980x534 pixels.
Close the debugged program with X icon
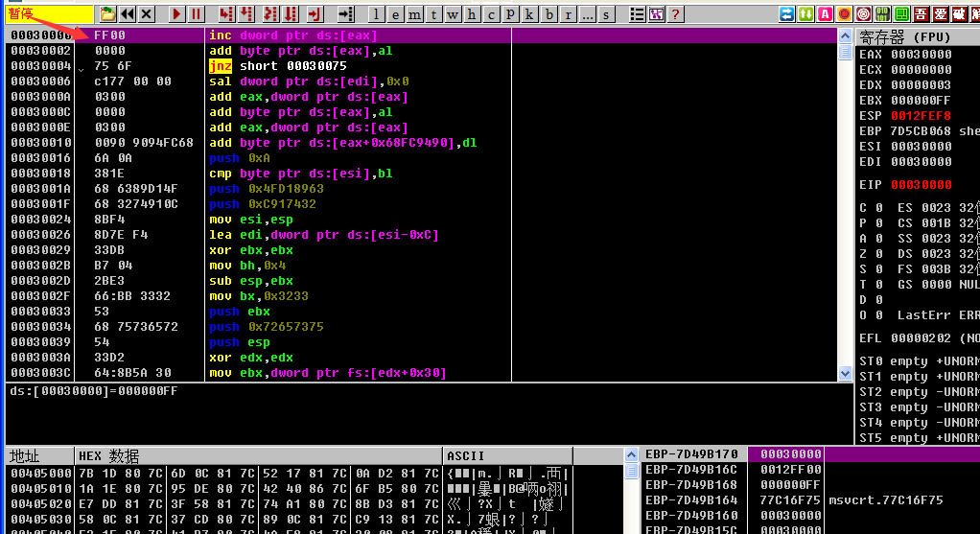[x=146, y=14]
